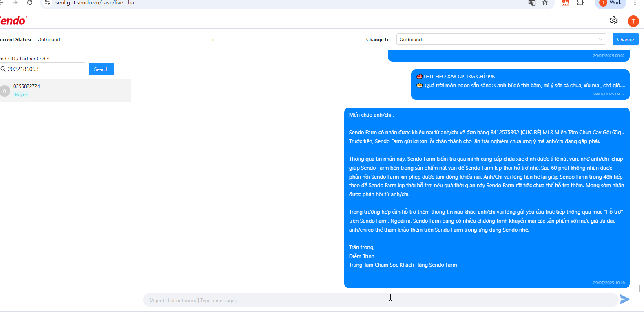The image size is (644, 316).
Task: Focus the Type a message chat input
Action: point(380,300)
